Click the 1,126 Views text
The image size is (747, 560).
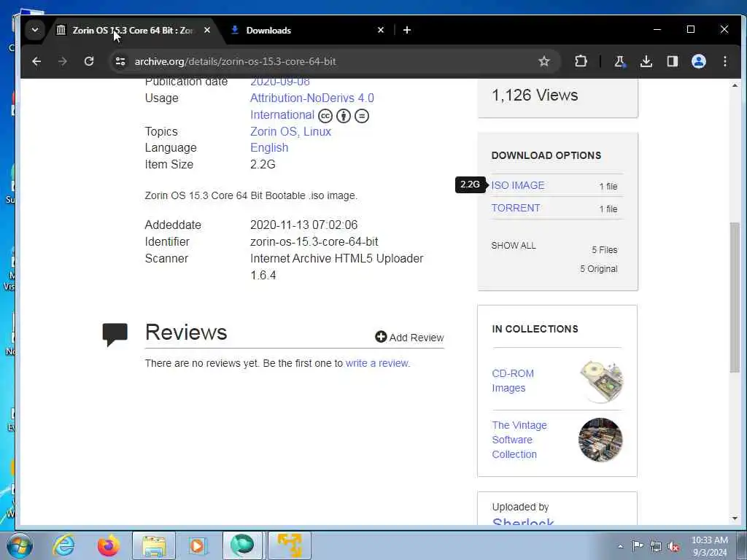535,96
